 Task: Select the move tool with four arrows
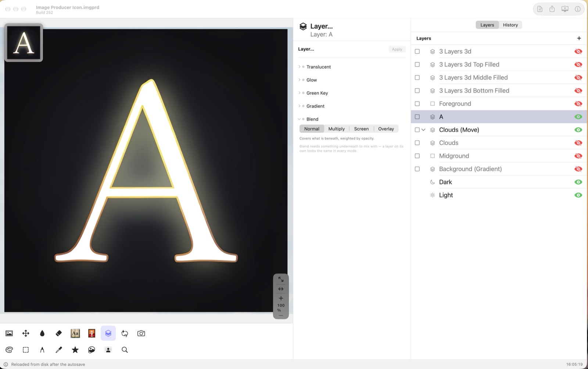(26, 333)
